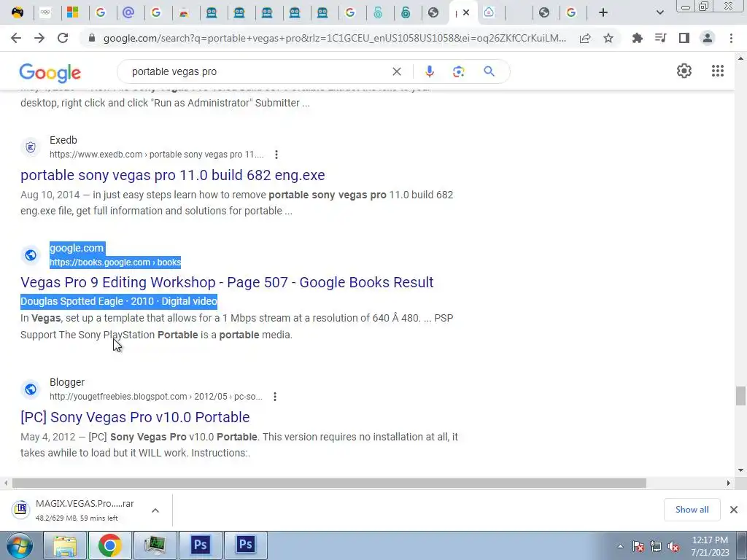Viewport: 747px width, 560px height.
Task: Expand options for MAGIX.VEGAS.Pro download
Action: pos(155,510)
